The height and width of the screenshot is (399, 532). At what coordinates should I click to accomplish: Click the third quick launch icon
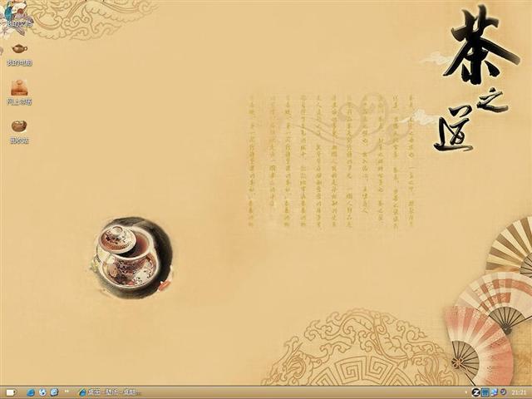[54, 392]
